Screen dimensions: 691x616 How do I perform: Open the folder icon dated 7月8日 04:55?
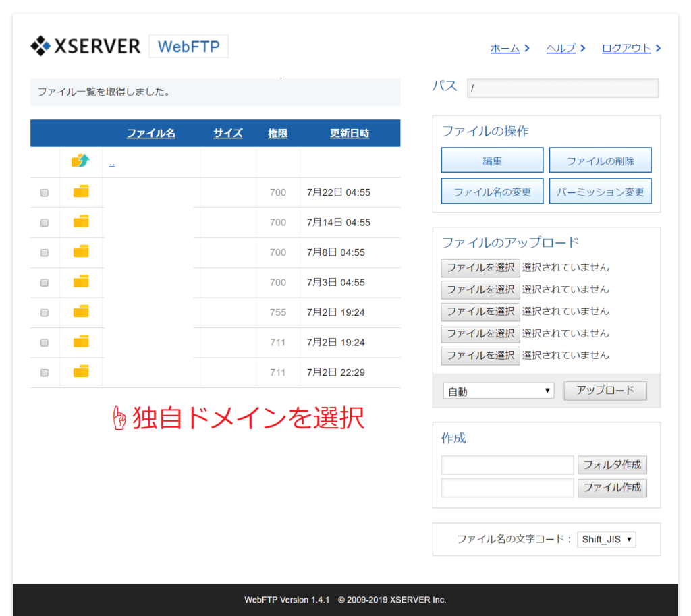tap(81, 251)
